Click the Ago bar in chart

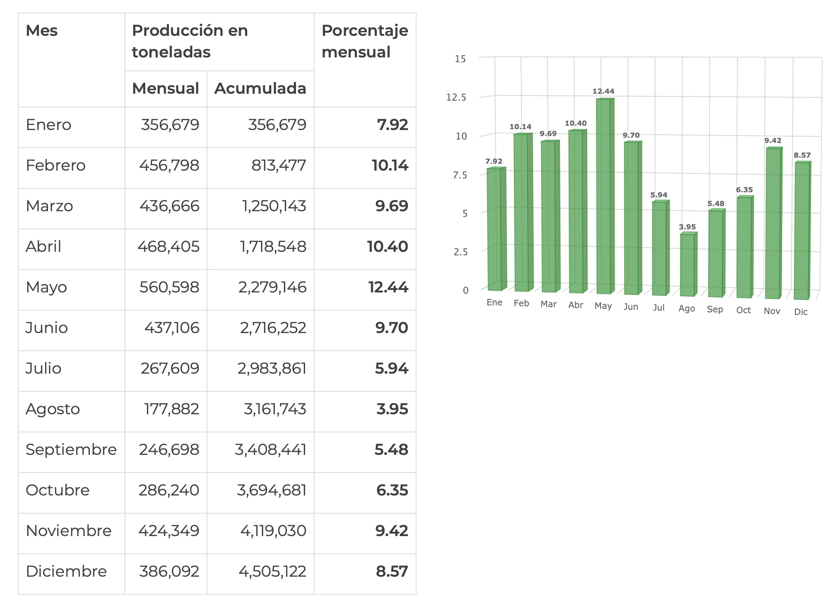[x=687, y=265]
